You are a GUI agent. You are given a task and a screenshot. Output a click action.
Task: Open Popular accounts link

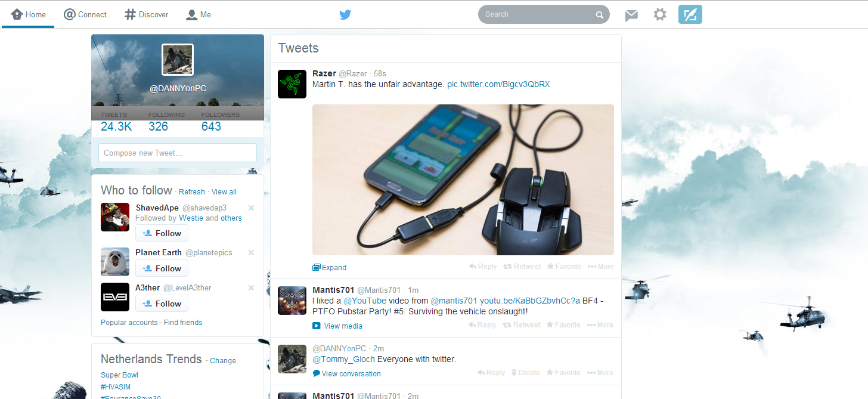tap(129, 323)
